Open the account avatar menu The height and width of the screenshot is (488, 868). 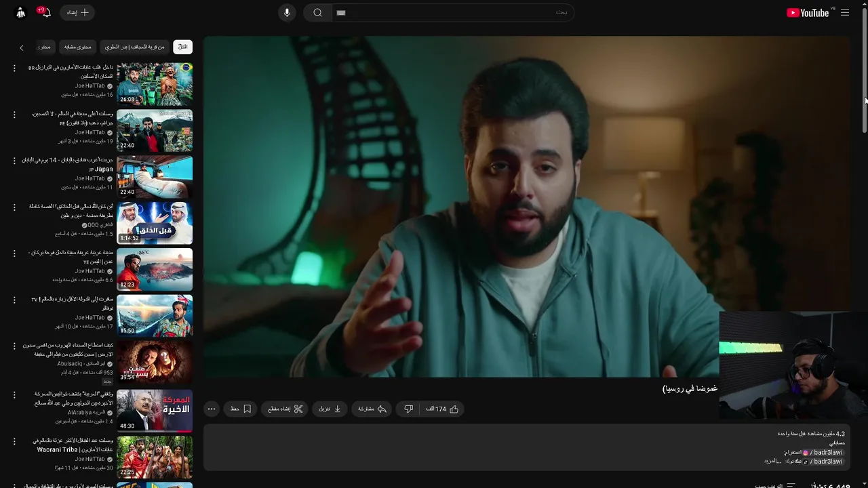(20, 12)
